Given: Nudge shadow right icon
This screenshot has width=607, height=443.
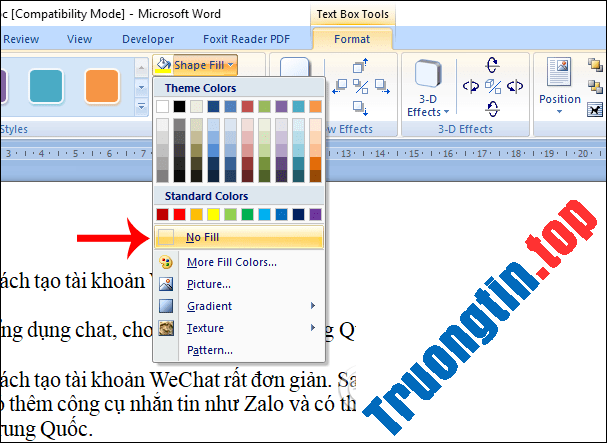Looking at the screenshot, I should [x=382, y=86].
